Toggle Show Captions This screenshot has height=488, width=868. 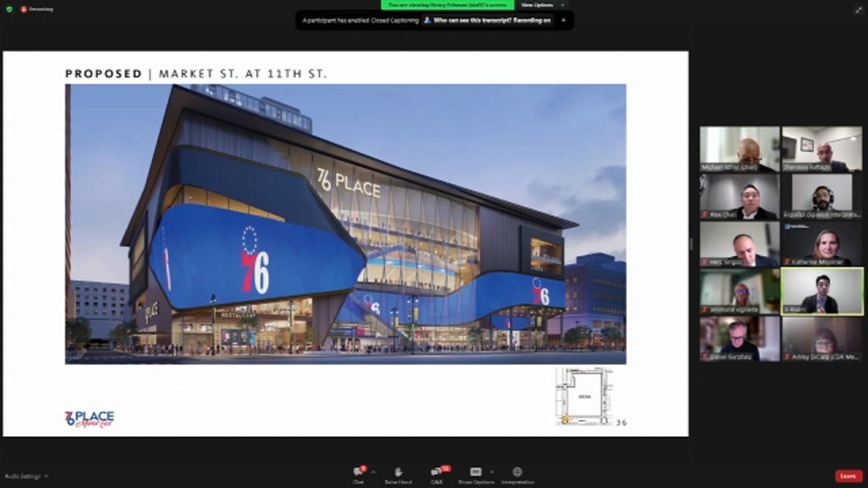[476, 475]
